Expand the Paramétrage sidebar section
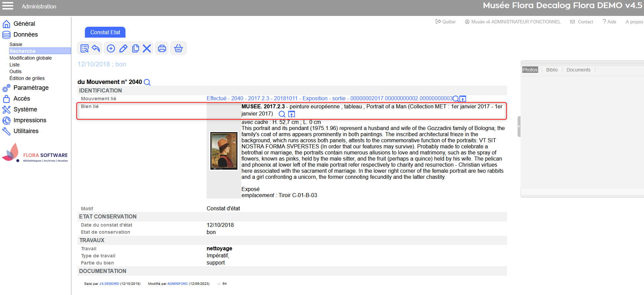The height and width of the screenshot is (295, 644). (x=31, y=88)
